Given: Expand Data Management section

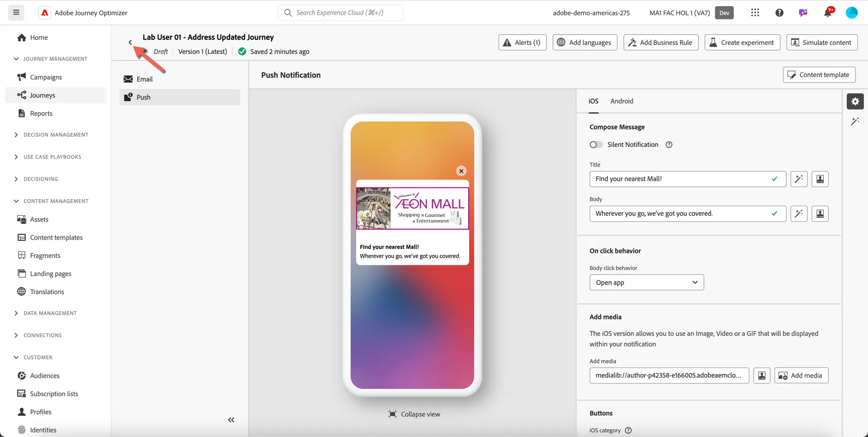Looking at the screenshot, I should pos(16,313).
